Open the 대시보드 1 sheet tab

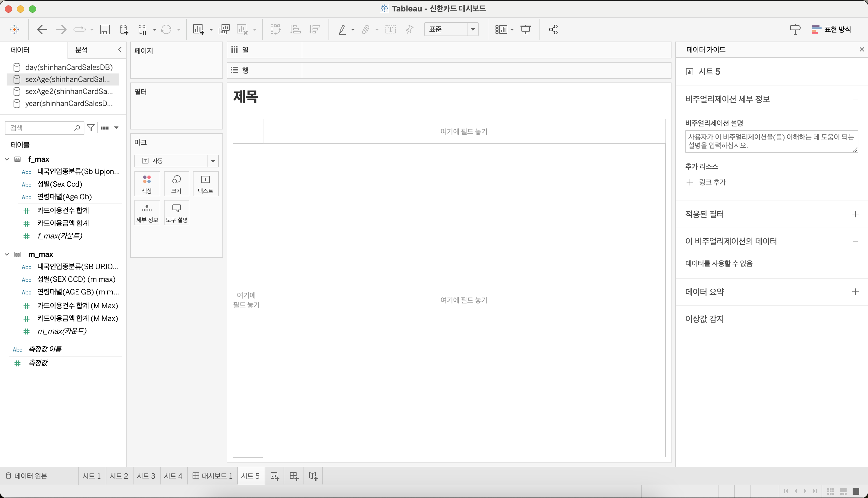[212, 476]
